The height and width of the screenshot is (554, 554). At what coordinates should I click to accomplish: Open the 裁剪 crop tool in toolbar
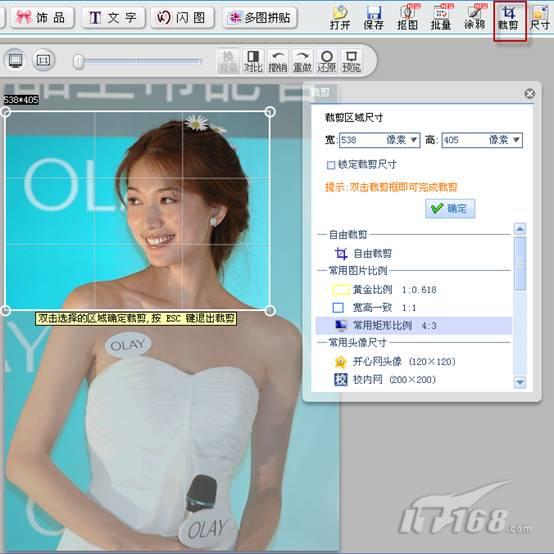pos(508,19)
